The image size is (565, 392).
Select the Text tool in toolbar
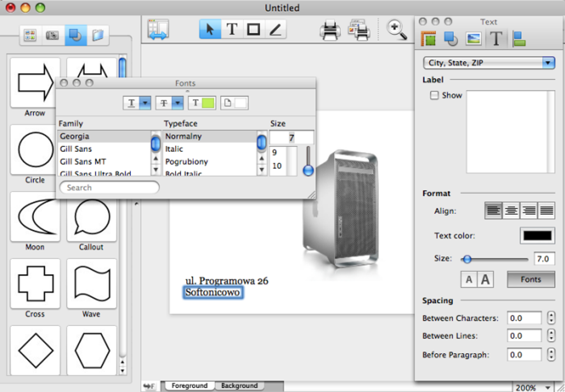pyautogui.click(x=232, y=29)
